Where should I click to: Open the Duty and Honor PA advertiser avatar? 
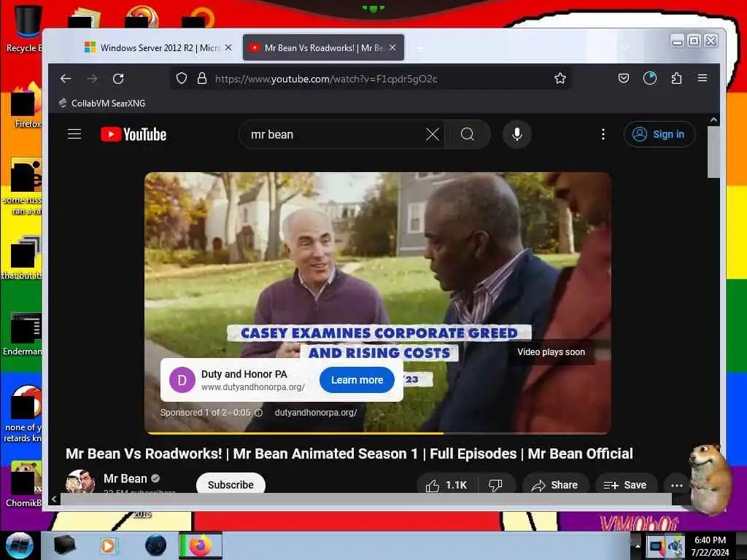(182, 380)
